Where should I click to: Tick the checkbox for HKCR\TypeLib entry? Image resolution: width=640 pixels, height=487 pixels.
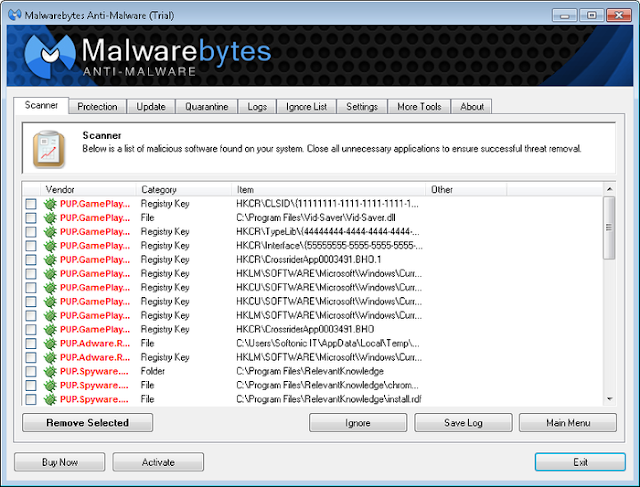[x=31, y=232]
